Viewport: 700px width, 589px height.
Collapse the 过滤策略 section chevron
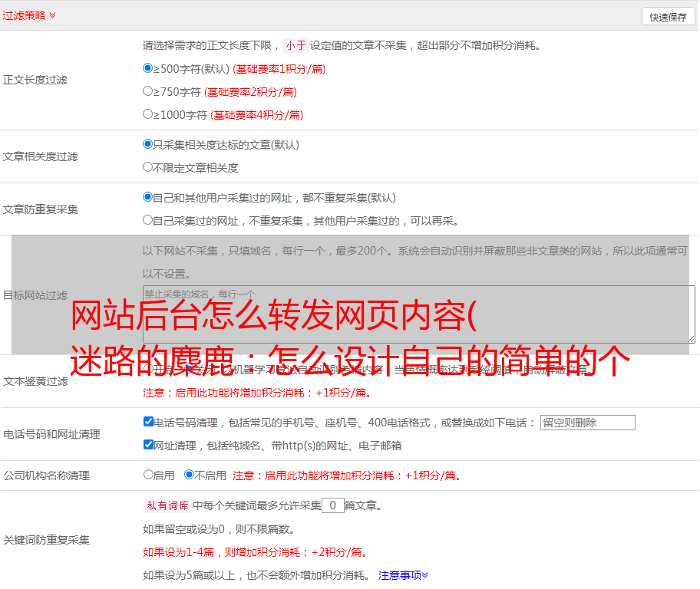tap(52, 15)
